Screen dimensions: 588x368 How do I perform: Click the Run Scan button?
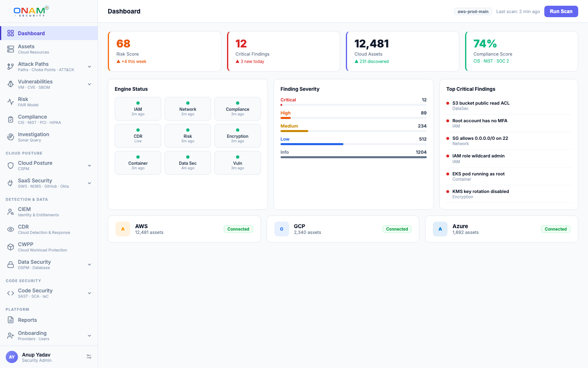(x=561, y=11)
